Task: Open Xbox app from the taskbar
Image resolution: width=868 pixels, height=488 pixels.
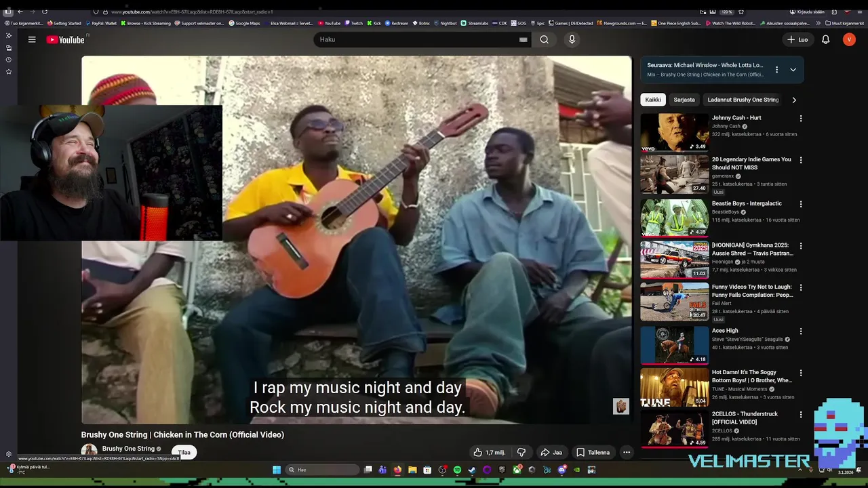Action: (x=517, y=470)
